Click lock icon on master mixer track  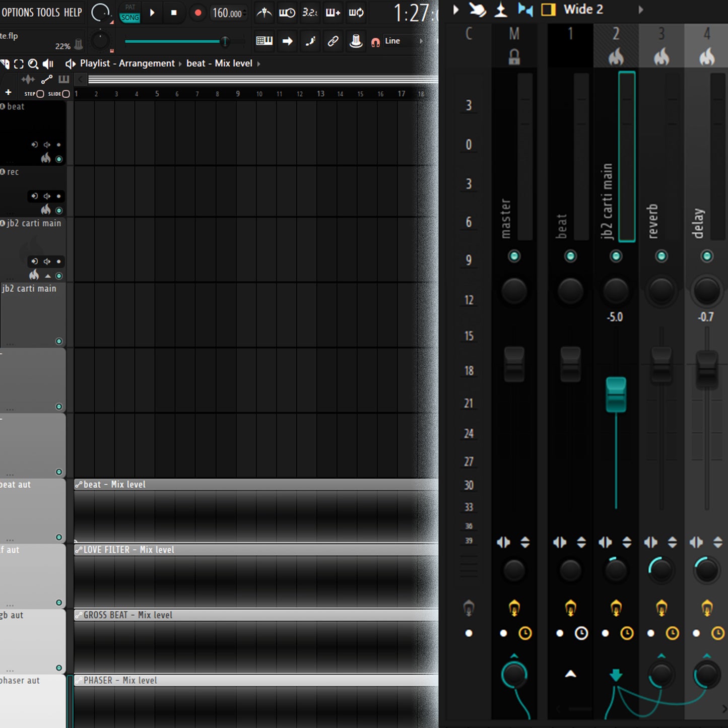click(x=514, y=57)
